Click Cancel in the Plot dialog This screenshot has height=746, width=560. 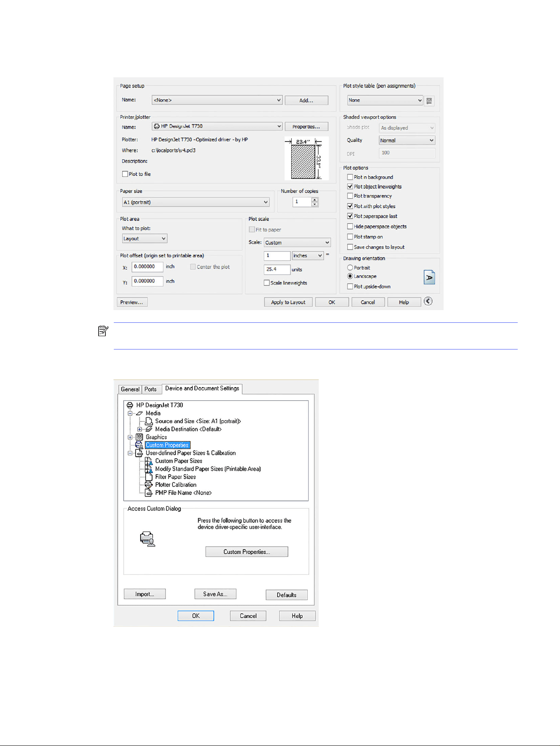tap(368, 302)
